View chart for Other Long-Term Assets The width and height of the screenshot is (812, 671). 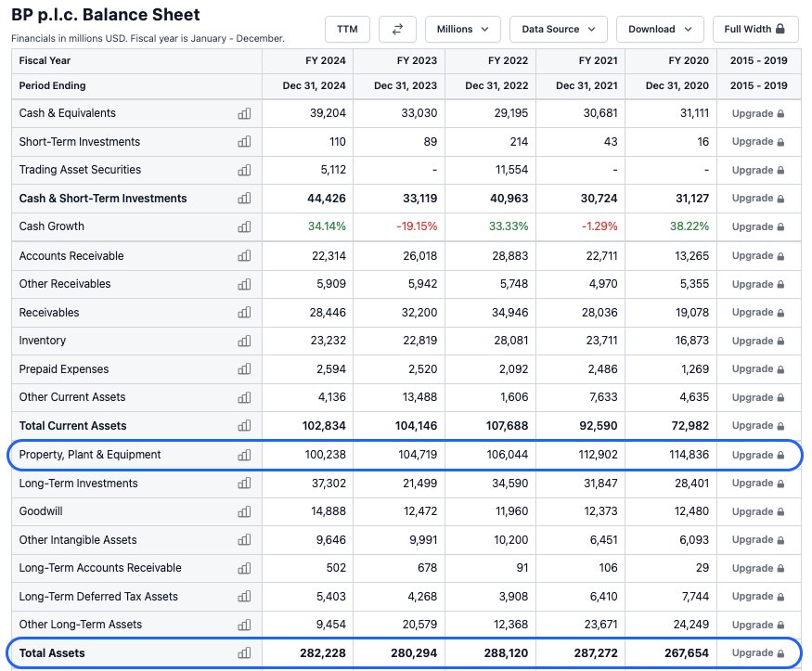pyautogui.click(x=244, y=625)
